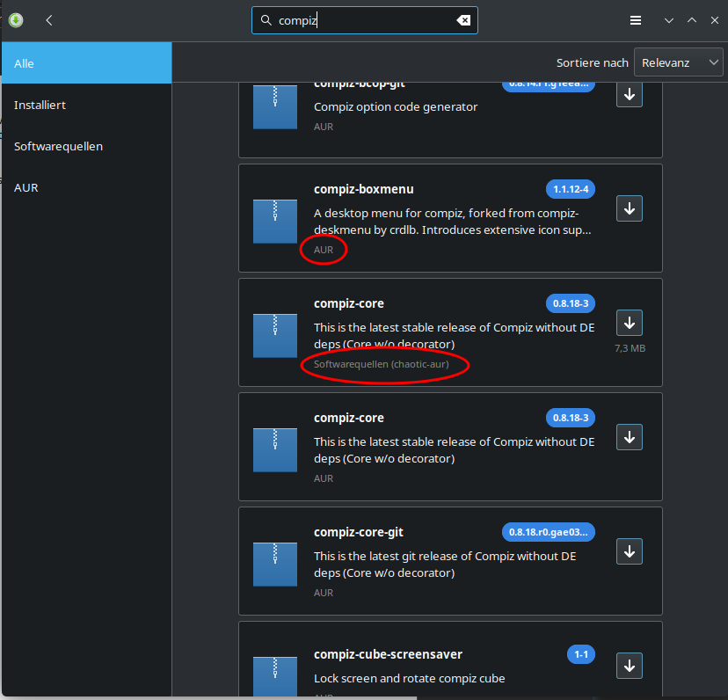Click the install arrow for compiz-cube-screensaver
The width and height of the screenshot is (728, 700).
[x=629, y=665]
